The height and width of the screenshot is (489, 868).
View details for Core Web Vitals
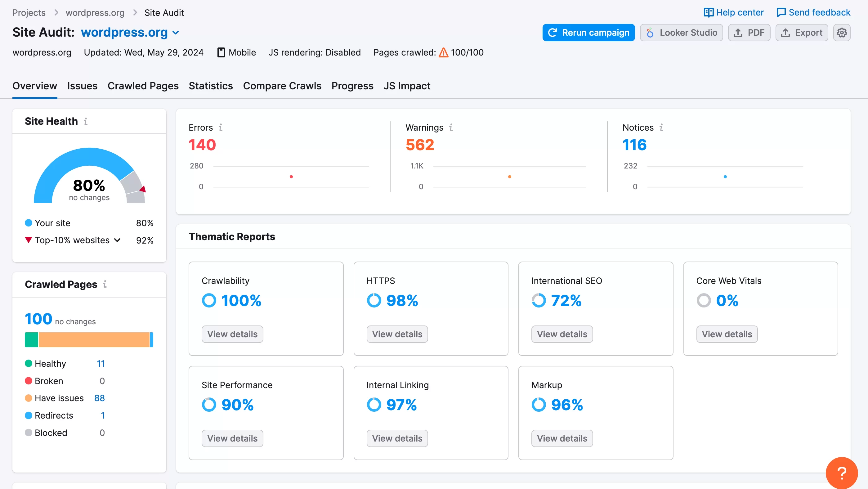(727, 334)
